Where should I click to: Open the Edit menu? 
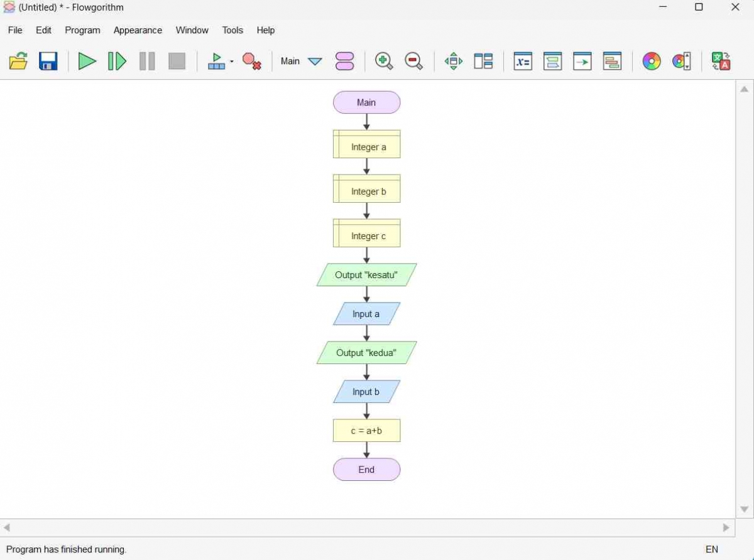[43, 30]
